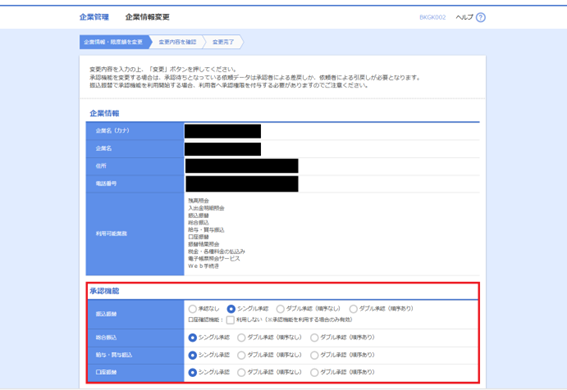Choose ダブル承認(順序あり) for 振込振替
Image resolution: width=567 pixels, height=390 pixels.
point(353,309)
